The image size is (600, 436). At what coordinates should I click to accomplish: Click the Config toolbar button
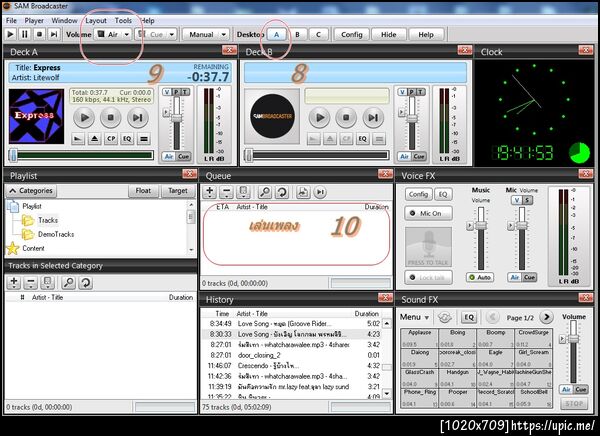tap(351, 34)
